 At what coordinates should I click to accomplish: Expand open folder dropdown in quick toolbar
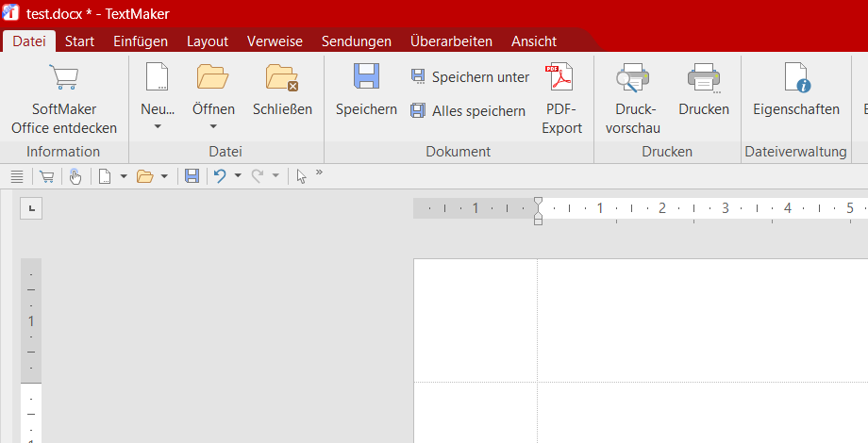click(x=164, y=176)
